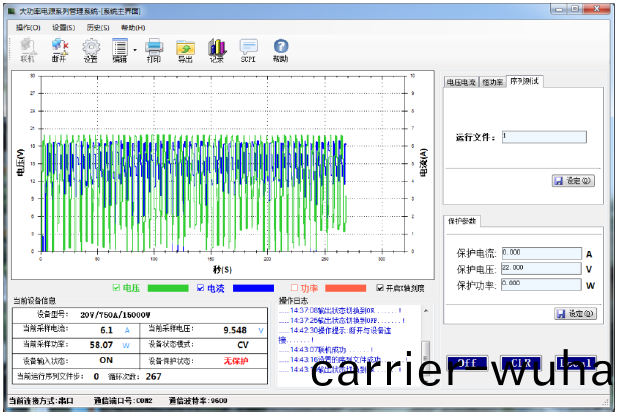Viewport: 618px width, 415px height.
Task: Click the 设定 button under 运行文件
Action: point(573,181)
